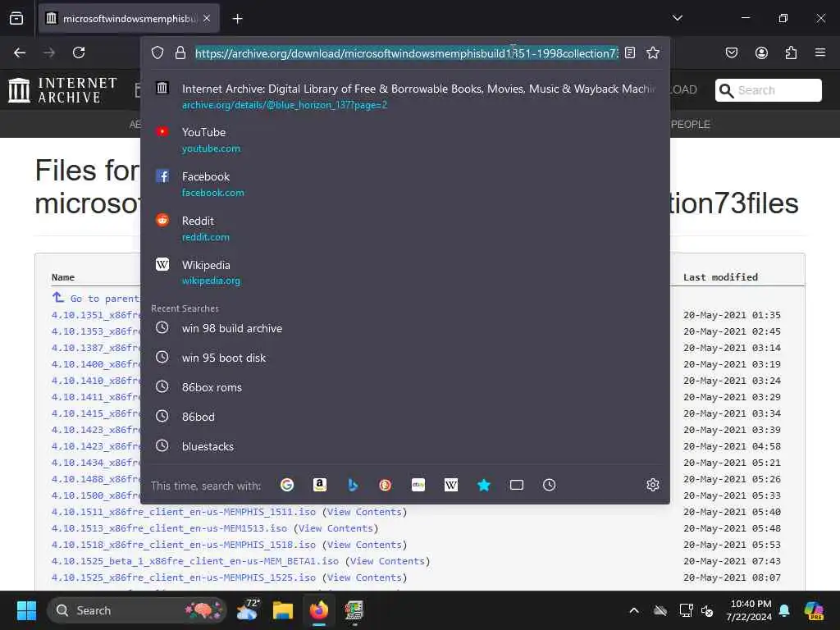The width and height of the screenshot is (840, 630).
Task: Select the YouTube suggestion
Action: click(x=405, y=139)
